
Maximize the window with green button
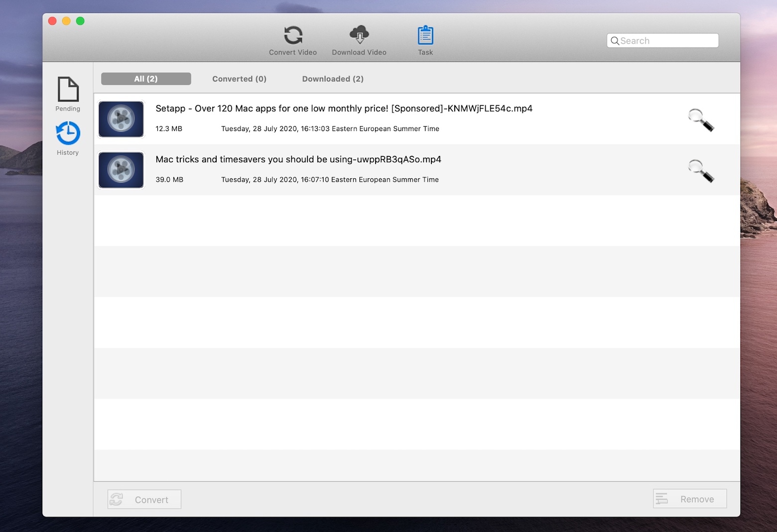pyautogui.click(x=80, y=21)
